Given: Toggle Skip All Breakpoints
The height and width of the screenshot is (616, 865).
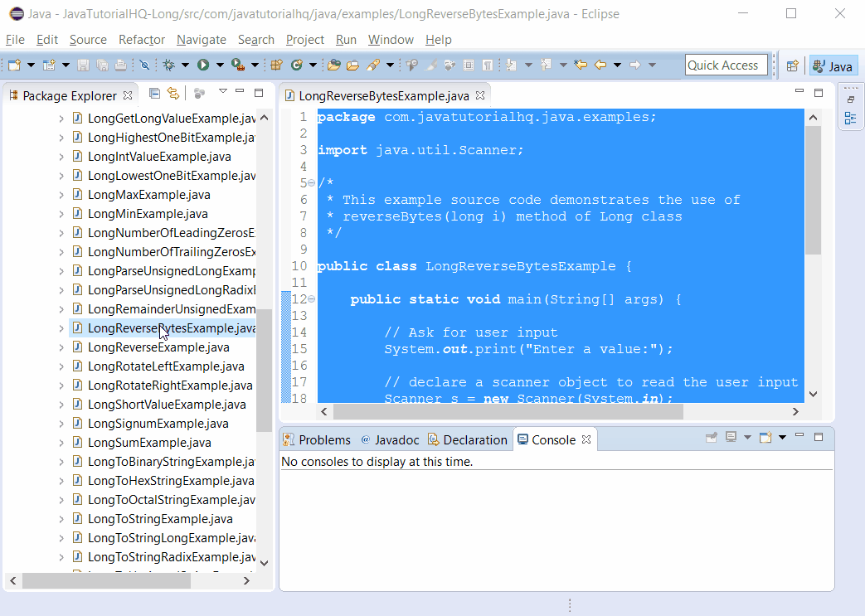Looking at the screenshot, I should 145,65.
